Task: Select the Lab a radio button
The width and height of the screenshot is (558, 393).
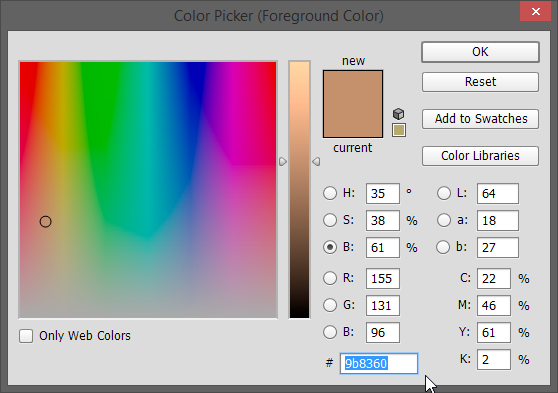Action: pyautogui.click(x=444, y=220)
